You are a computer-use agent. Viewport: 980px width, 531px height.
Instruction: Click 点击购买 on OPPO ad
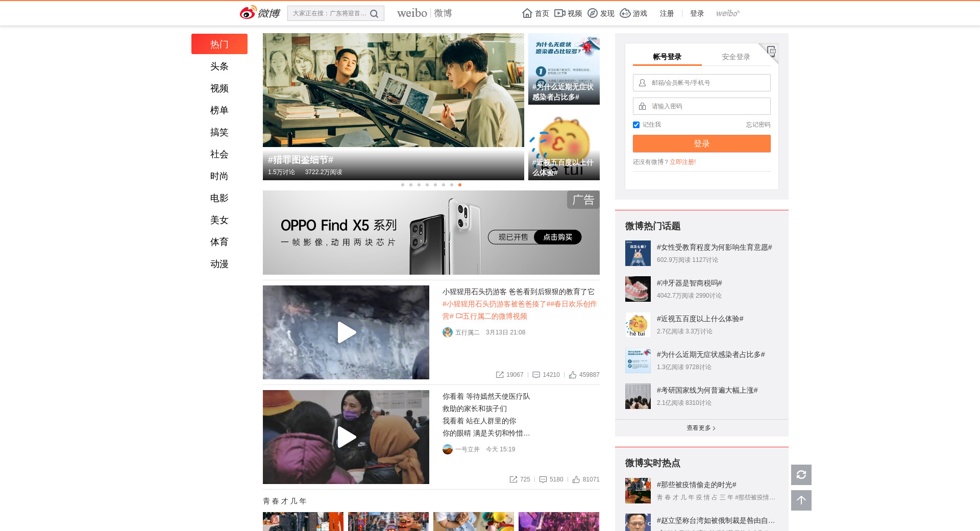click(x=558, y=237)
